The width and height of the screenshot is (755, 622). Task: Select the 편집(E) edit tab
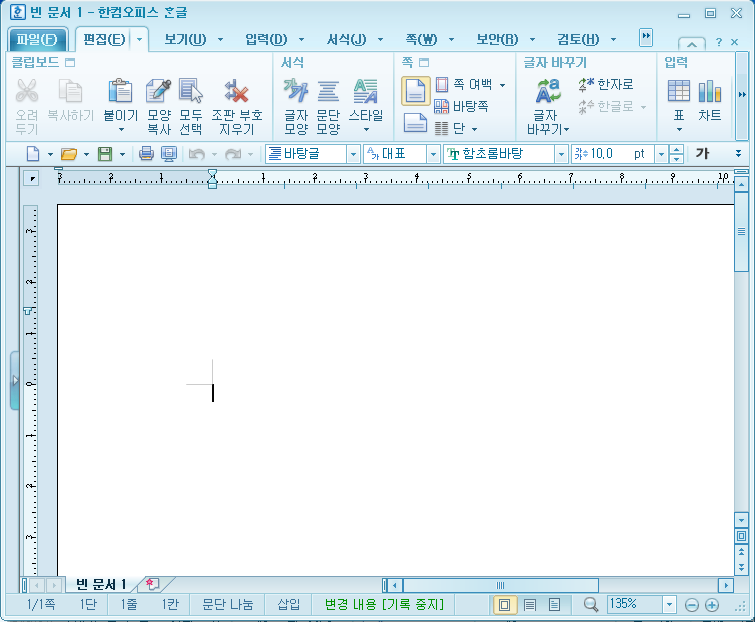tap(104, 39)
